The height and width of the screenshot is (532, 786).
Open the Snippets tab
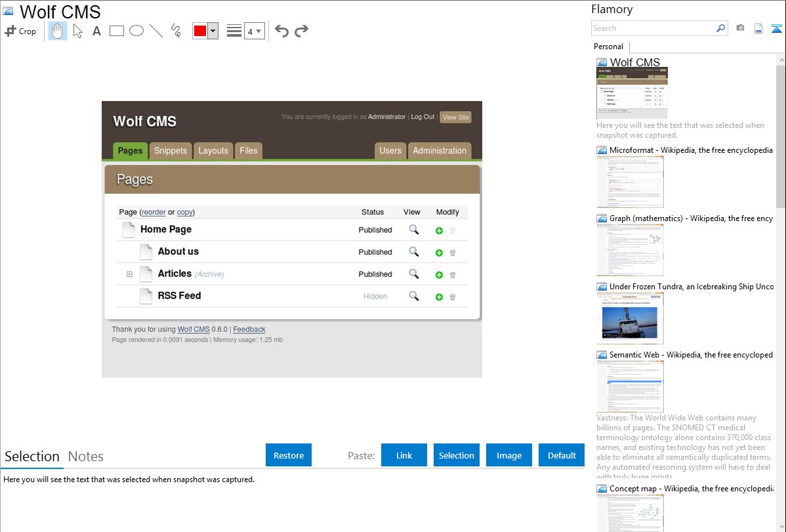171,150
